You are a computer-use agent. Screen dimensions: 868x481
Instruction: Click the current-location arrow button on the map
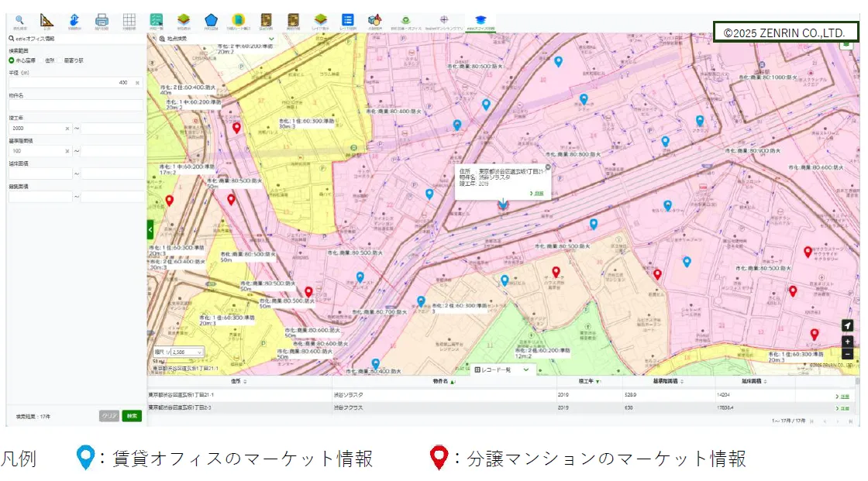pos(847,325)
